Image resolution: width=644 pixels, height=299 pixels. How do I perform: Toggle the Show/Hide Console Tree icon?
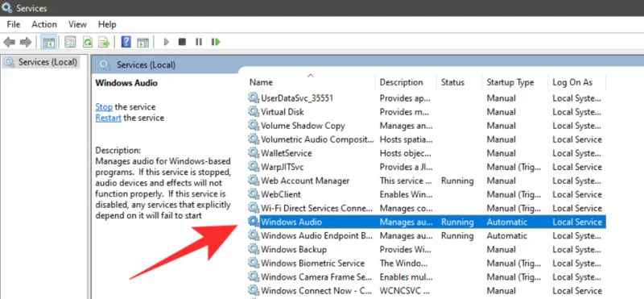pyautogui.click(x=49, y=42)
